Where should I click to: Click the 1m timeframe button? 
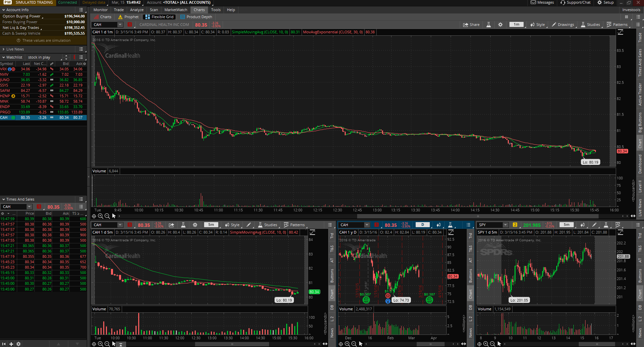[x=516, y=25]
